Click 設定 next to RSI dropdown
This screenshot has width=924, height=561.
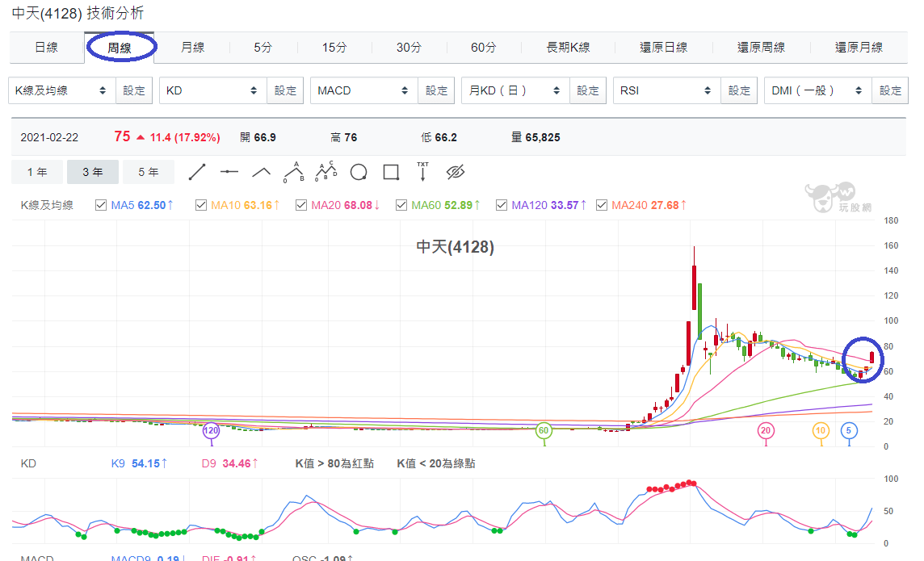[x=739, y=90]
